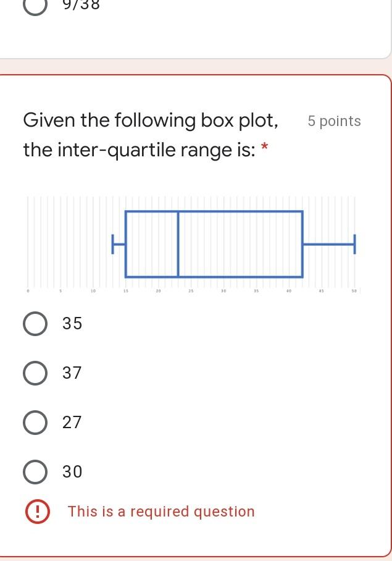Click the red required asterisk
392x561 pixels.
pyautogui.click(x=264, y=146)
